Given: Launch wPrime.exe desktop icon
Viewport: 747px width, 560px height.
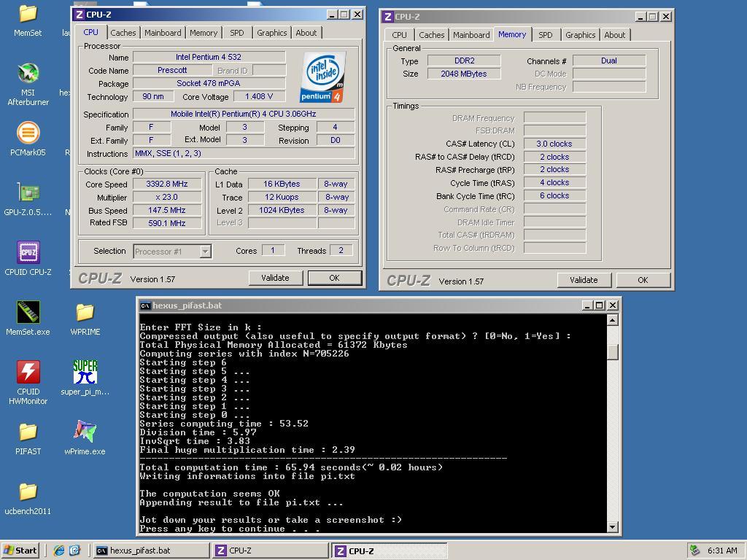Looking at the screenshot, I should click(85, 438).
